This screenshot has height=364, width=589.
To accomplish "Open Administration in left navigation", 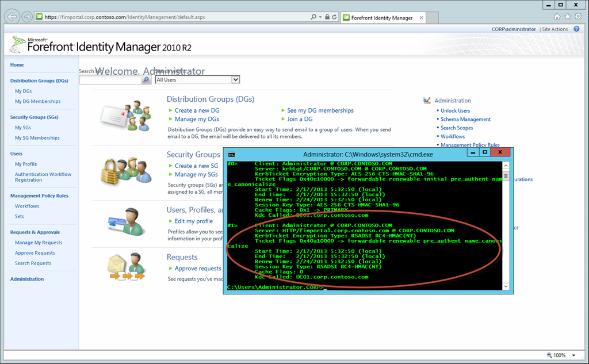I will (27, 279).
